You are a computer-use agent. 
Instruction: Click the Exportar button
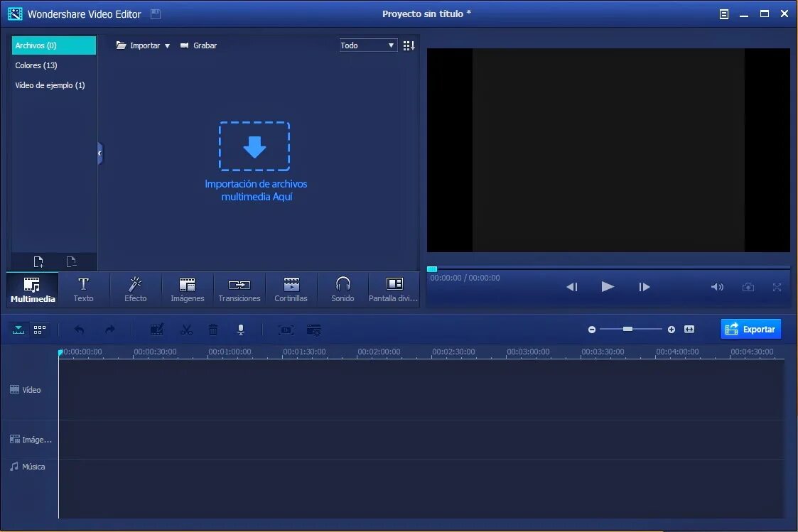point(750,329)
